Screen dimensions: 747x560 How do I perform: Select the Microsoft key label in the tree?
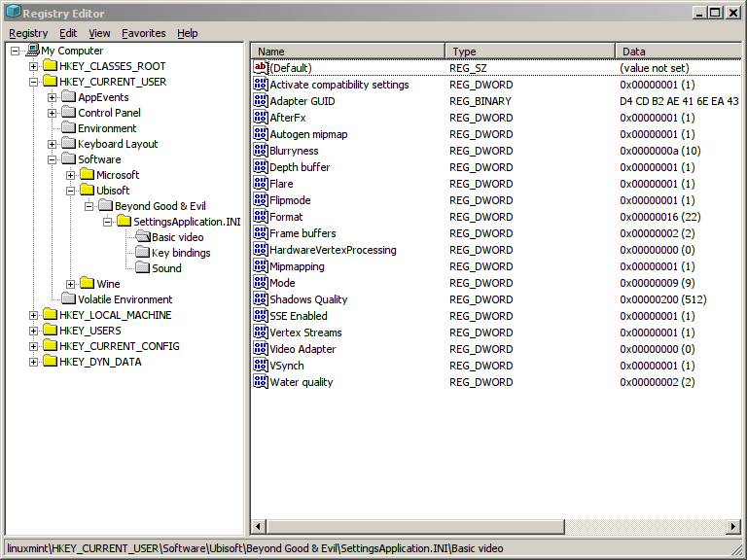tap(118, 175)
